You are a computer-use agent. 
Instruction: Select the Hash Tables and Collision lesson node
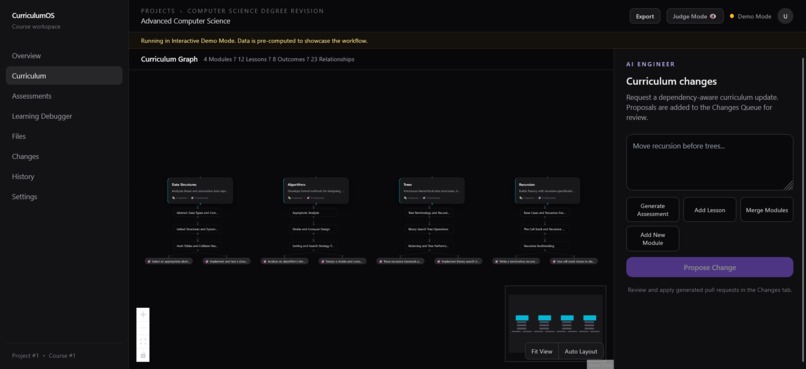tap(197, 246)
